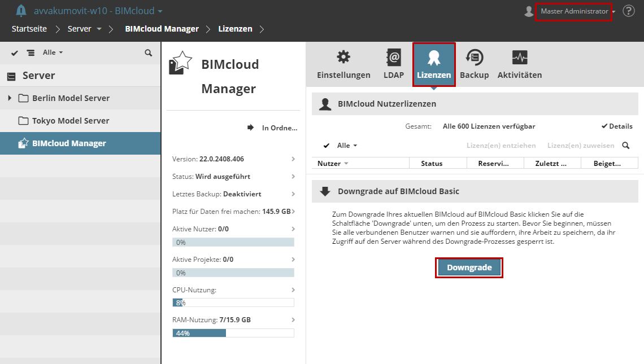Select the Lizenzen tab
The width and height of the screenshot is (644, 364).
pyautogui.click(x=434, y=64)
